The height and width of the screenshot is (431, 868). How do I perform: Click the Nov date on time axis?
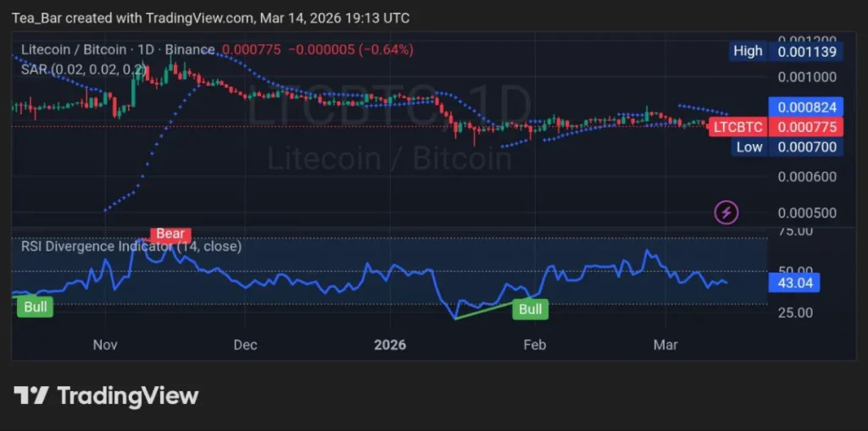[x=104, y=345]
